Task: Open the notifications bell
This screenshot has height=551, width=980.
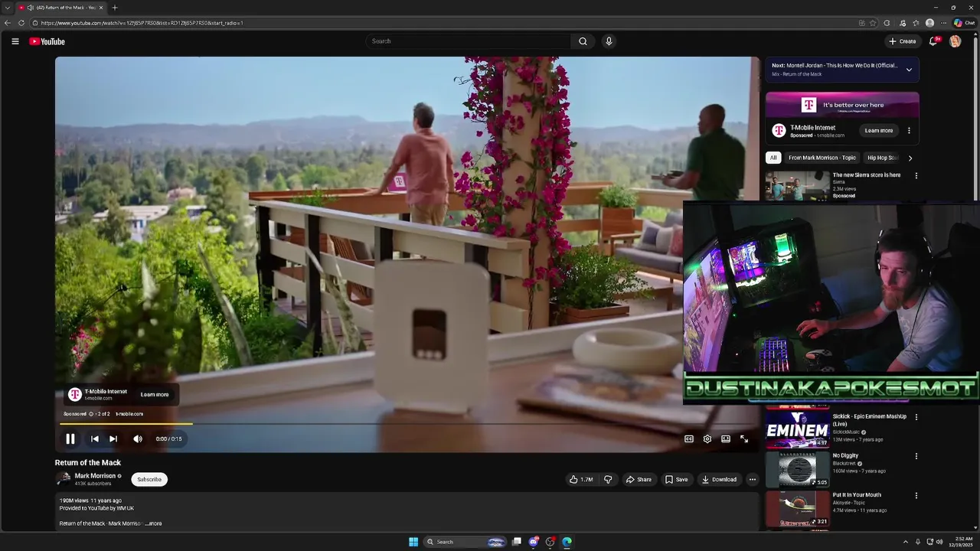Action: tap(933, 41)
